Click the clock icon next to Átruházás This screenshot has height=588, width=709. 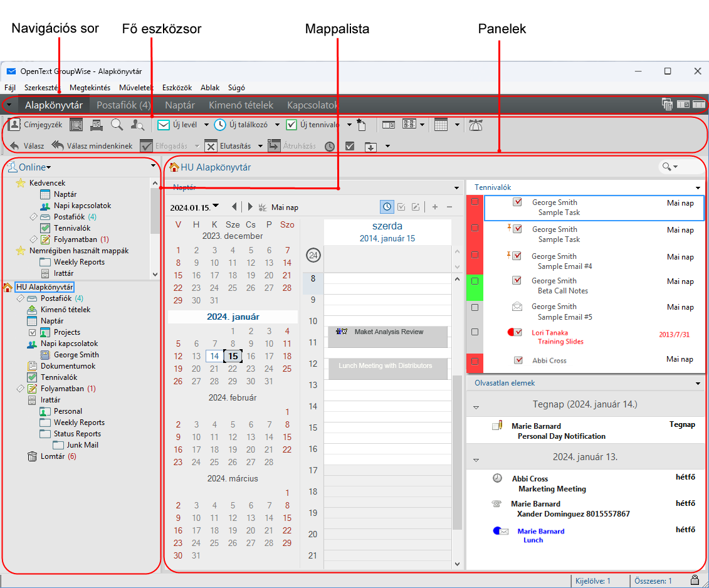pos(330,146)
